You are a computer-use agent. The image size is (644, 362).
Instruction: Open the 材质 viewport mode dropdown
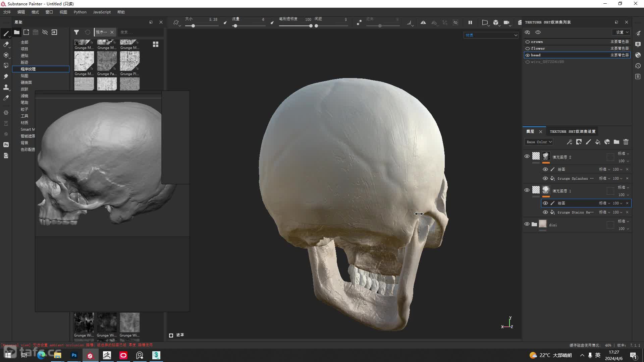(x=491, y=35)
